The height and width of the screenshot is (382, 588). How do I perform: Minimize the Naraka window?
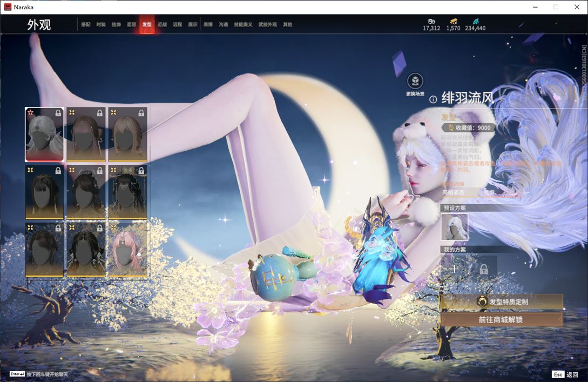tap(535, 7)
